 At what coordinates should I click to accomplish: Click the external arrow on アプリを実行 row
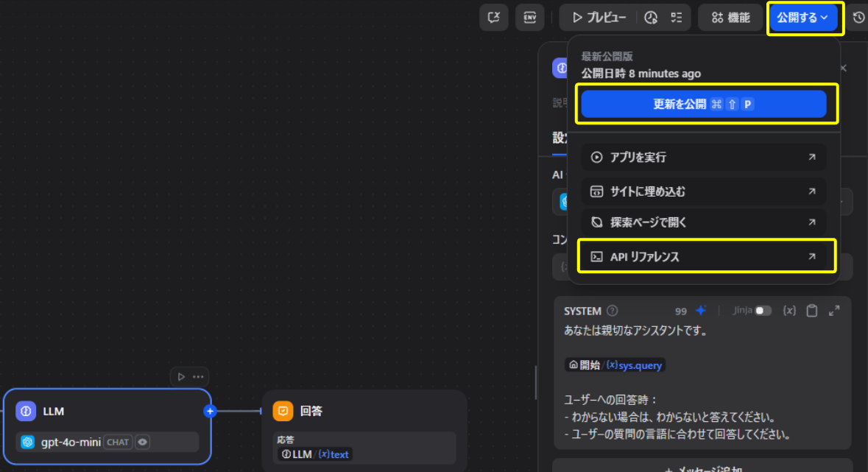coord(812,158)
